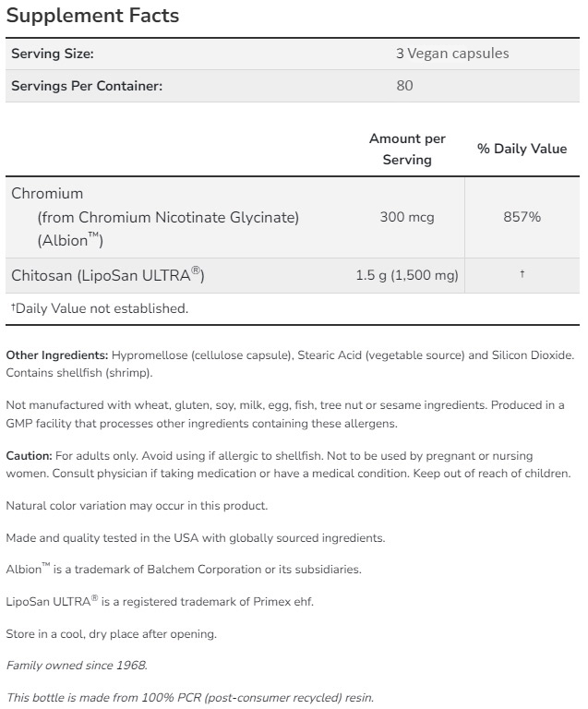
Task: Click the Chitosan (LipoSan ULTRA) row label
Action: (107, 275)
